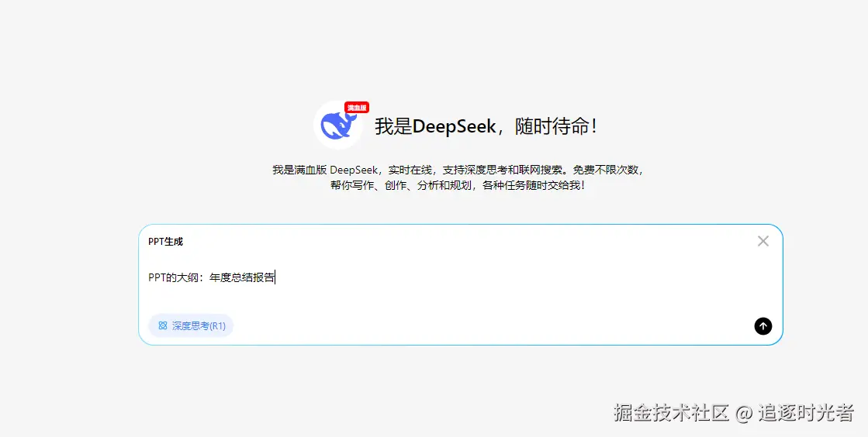Click the PPT生成 label
This screenshot has width=868, height=437.
(165, 242)
